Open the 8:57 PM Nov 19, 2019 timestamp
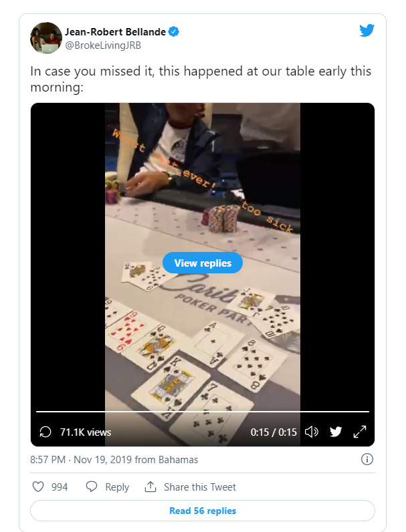The width and height of the screenshot is (406, 532). [x=114, y=460]
